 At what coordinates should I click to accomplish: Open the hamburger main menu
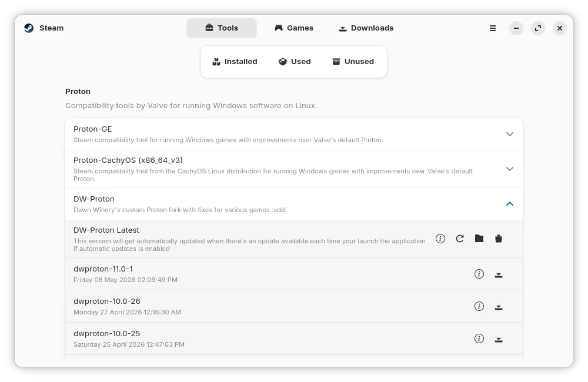pos(493,28)
